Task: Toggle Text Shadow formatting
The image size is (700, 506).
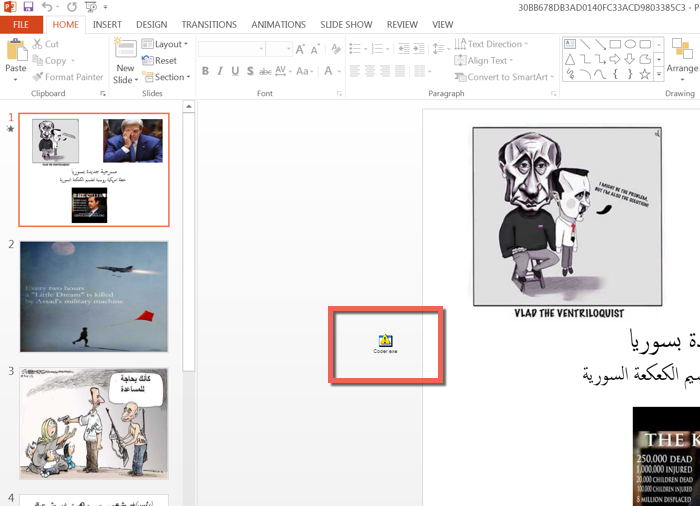Action: click(250, 71)
